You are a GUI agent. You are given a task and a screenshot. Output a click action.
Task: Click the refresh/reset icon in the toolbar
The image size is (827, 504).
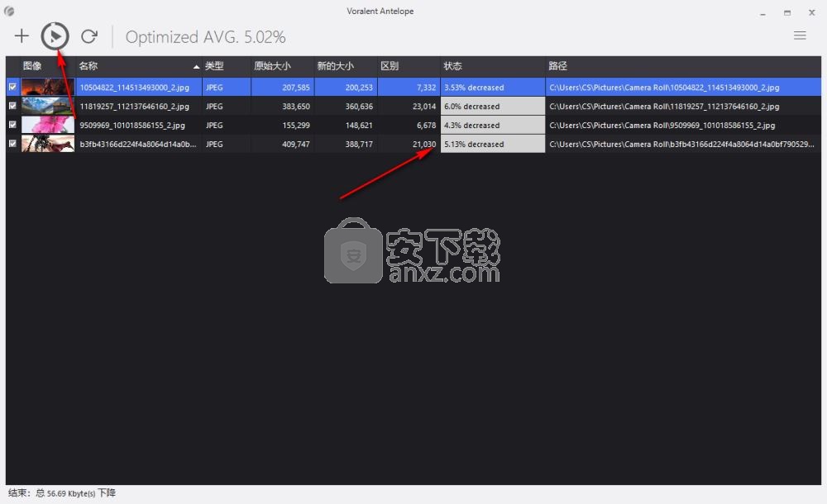pyautogui.click(x=89, y=36)
